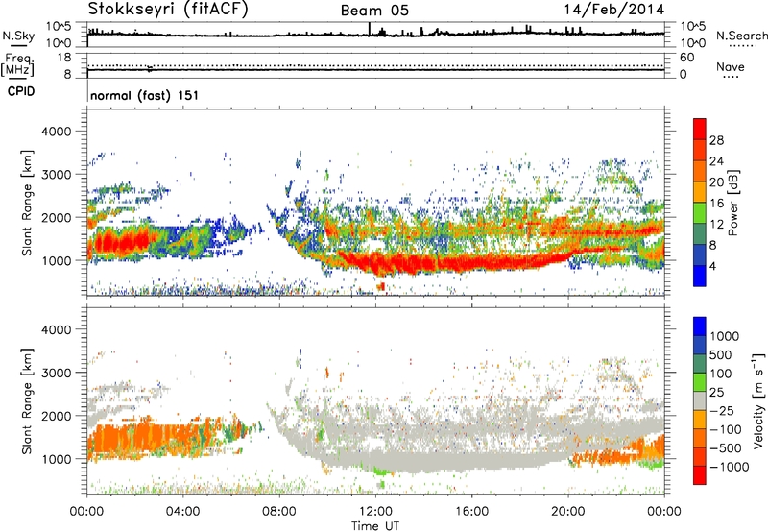Viewport: 768px width, 532px height.
Task: Select the 'Time UT' axis title
Action: point(375,526)
